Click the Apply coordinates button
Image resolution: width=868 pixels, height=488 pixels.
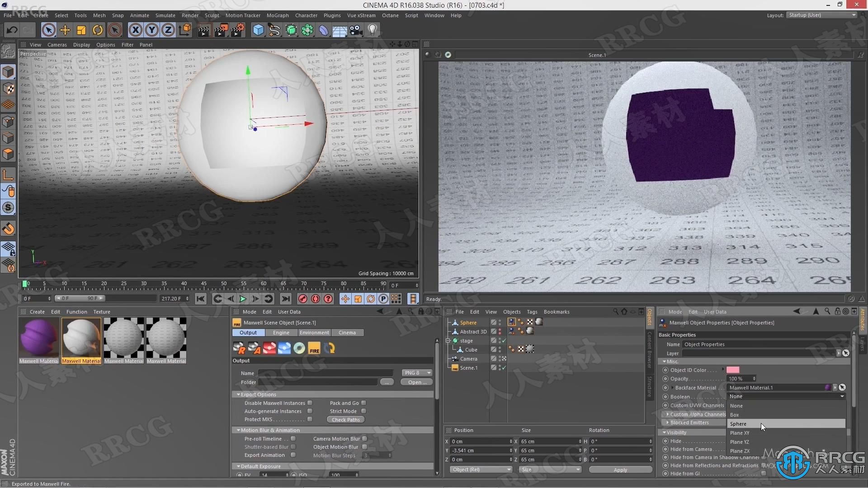(x=620, y=470)
